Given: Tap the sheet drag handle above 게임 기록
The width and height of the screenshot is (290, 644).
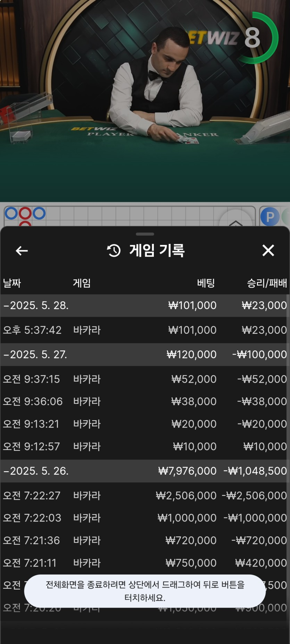Looking at the screenshot, I should pos(145,234).
